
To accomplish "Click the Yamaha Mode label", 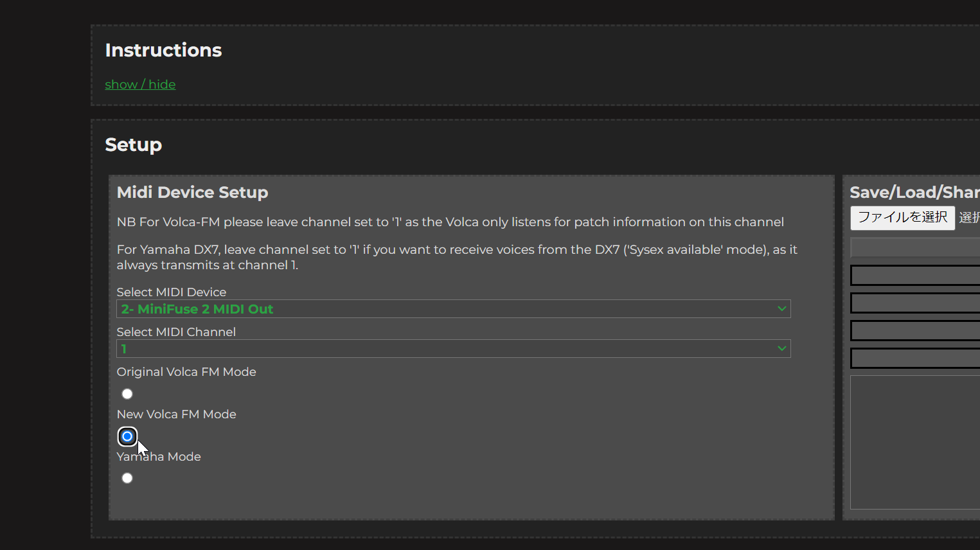I will [x=159, y=456].
